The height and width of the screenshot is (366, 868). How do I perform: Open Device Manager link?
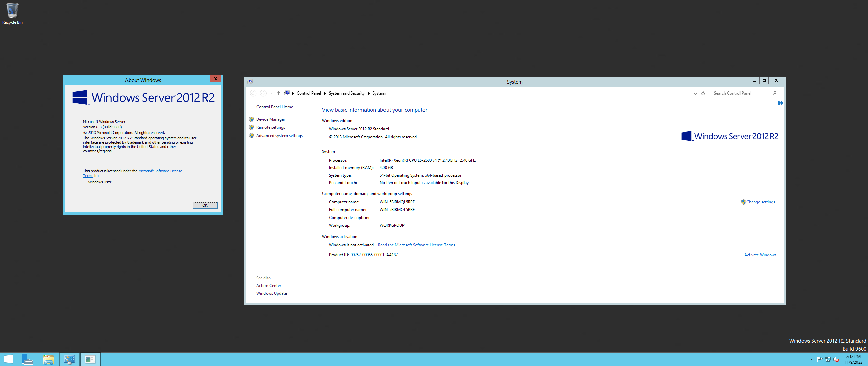[271, 119]
